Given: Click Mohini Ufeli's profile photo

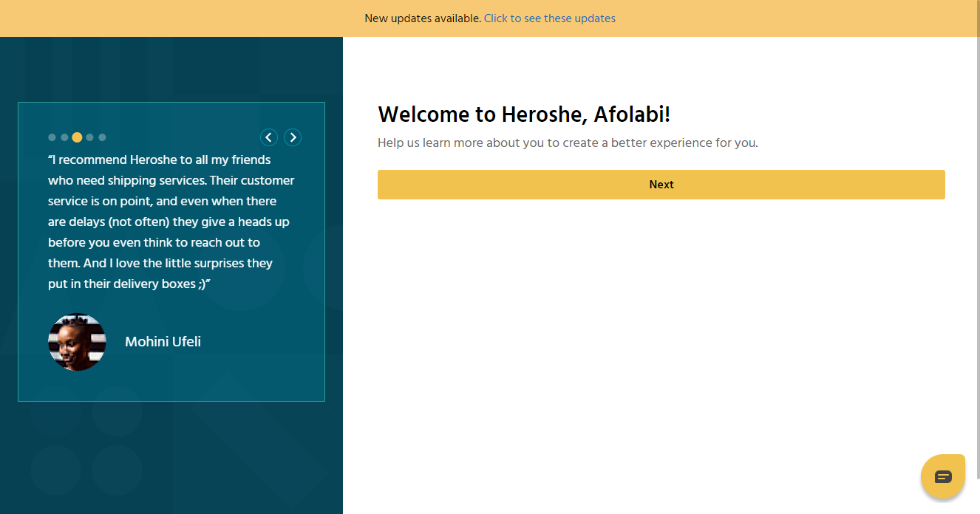Looking at the screenshot, I should (77, 342).
